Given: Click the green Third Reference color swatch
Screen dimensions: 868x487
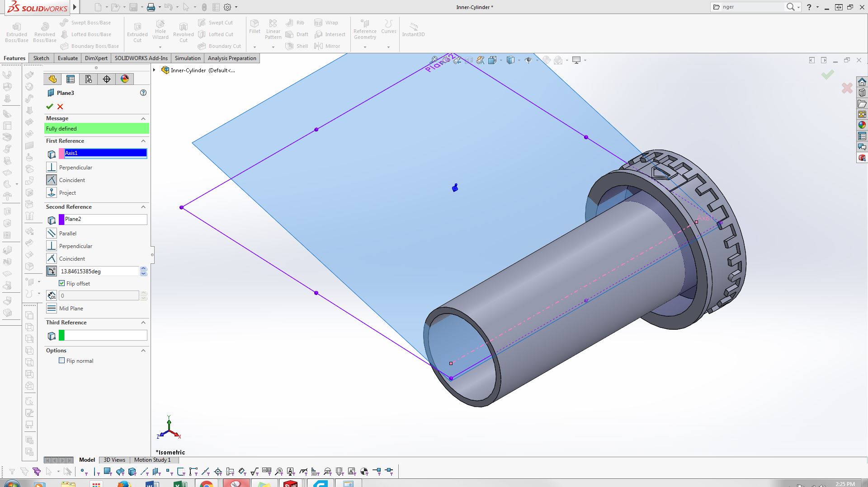Looking at the screenshot, I should click(61, 335).
